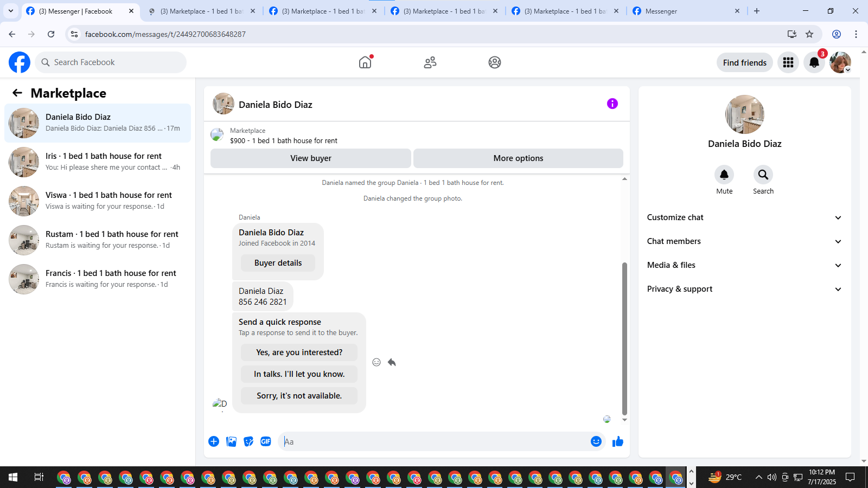
Task: Open the Friends icon in top navigation
Action: click(x=430, y=62)
